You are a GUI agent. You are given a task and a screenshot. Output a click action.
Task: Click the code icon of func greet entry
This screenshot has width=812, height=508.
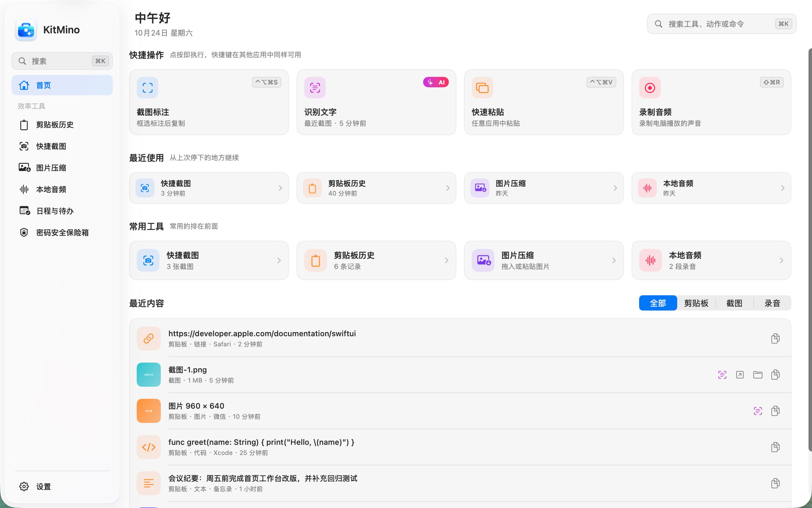click(149, 447)
